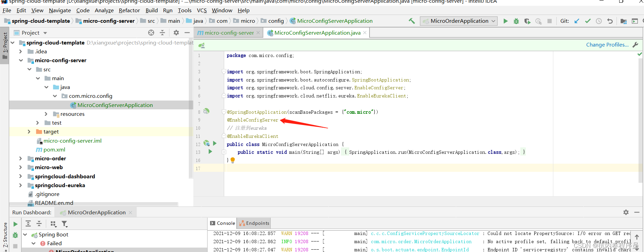Build the project with the hammer icon
Image resolution: width=644 pixels, height=252 pixels.
click(x=412, y=21)
